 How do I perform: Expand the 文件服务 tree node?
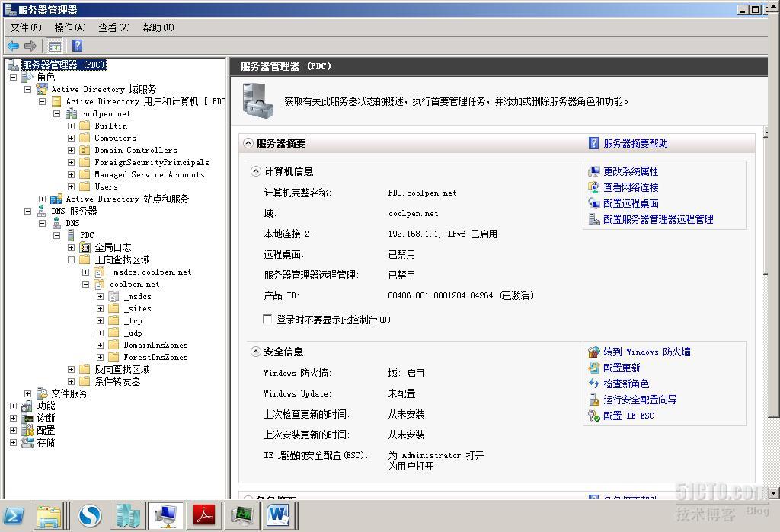click(x=28, y=393)
